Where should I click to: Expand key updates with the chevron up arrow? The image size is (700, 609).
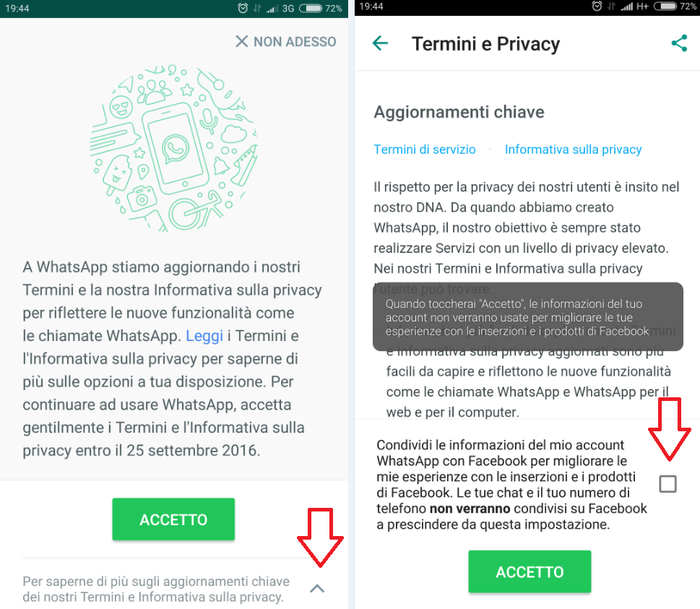point(317,589)
